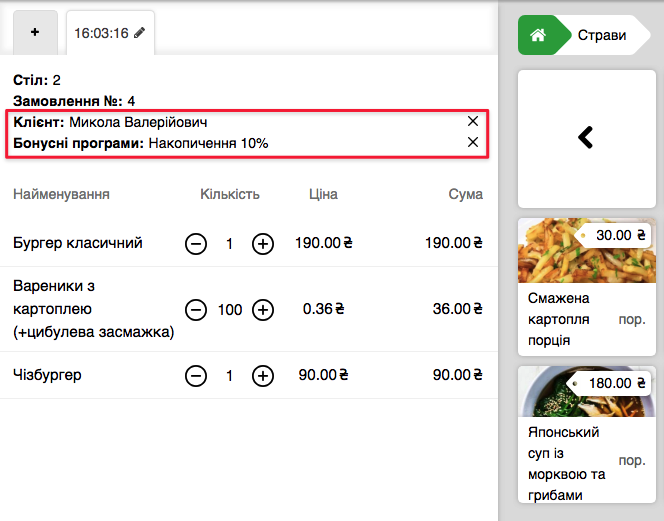Click the green home icon
This screenshot has width=664, height=521.
pos(537,35)
